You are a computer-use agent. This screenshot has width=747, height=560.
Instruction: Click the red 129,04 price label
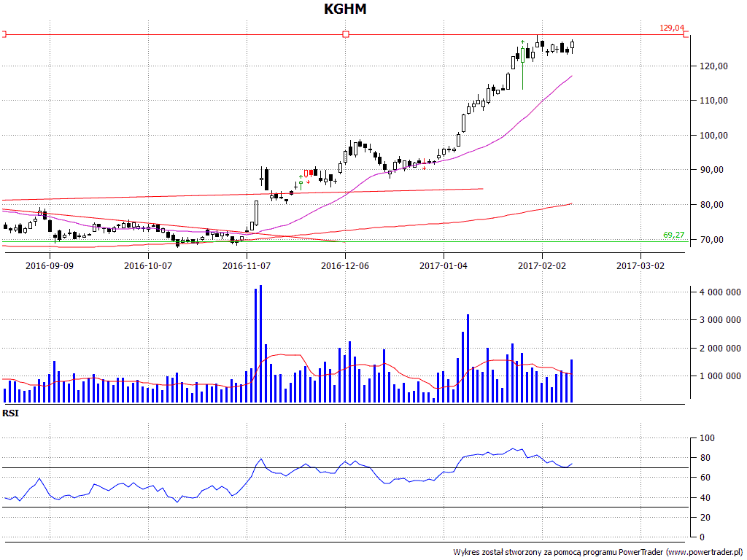pyautogui.click(x=672, y=28)
